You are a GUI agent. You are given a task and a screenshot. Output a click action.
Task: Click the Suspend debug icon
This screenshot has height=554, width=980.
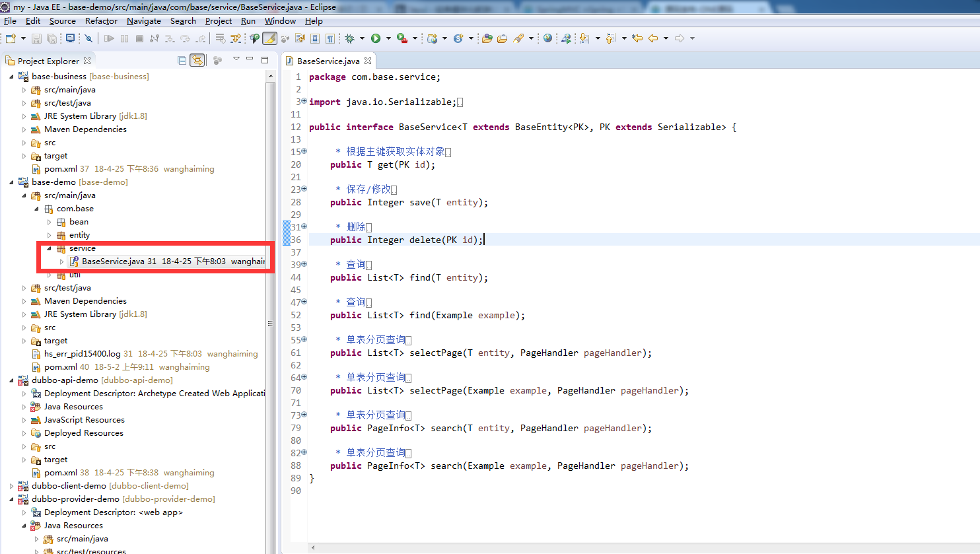[x=124, y=38]
